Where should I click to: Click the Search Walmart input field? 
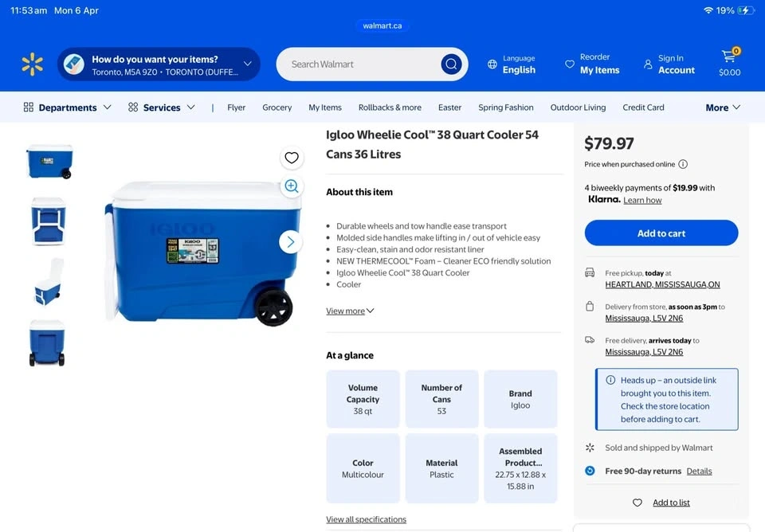[359, 65]
